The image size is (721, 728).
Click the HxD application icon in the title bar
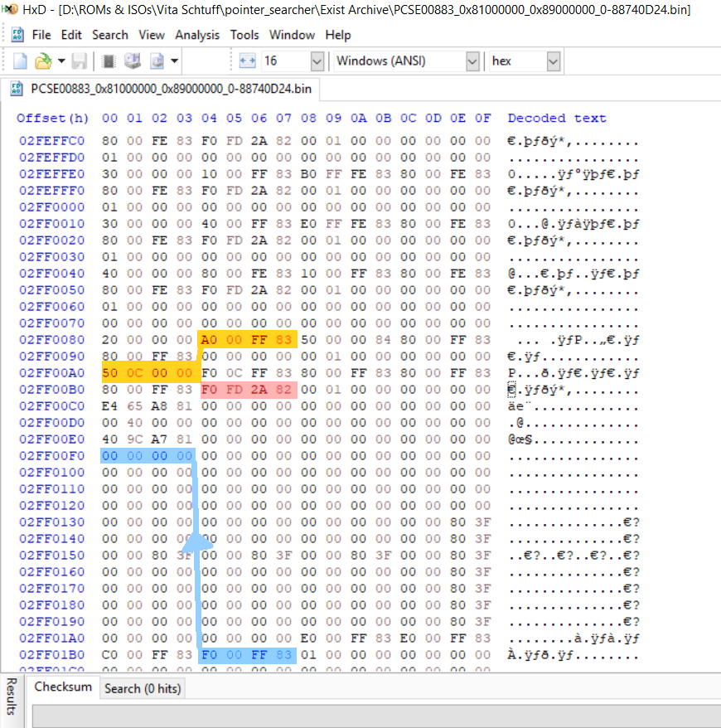(10, 9)
